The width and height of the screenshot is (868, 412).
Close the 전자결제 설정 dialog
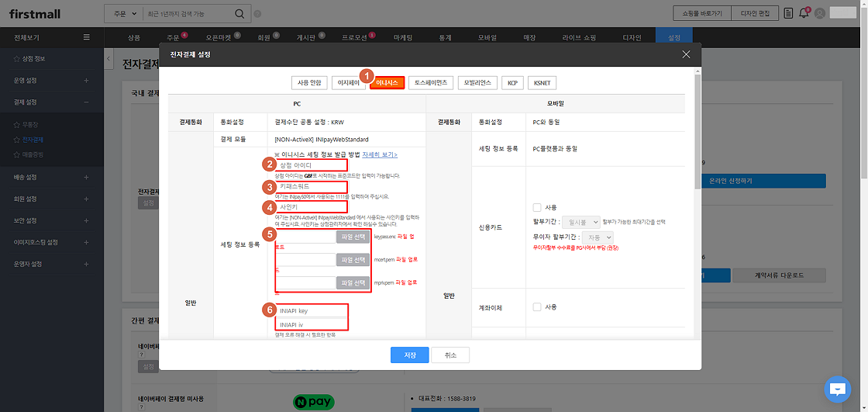[x=687, y=54]
